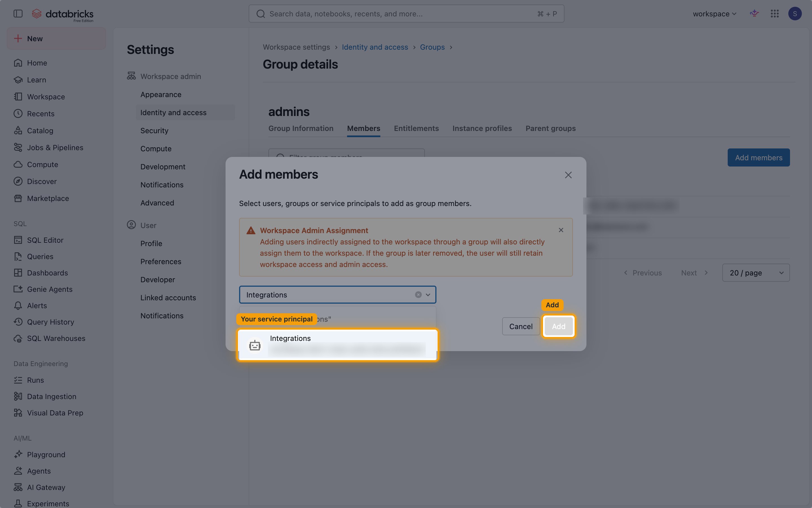Screen dimensions: 812x508
Task: Go to Next page of members
Action: pyautogui.click(x=694, y=273)
